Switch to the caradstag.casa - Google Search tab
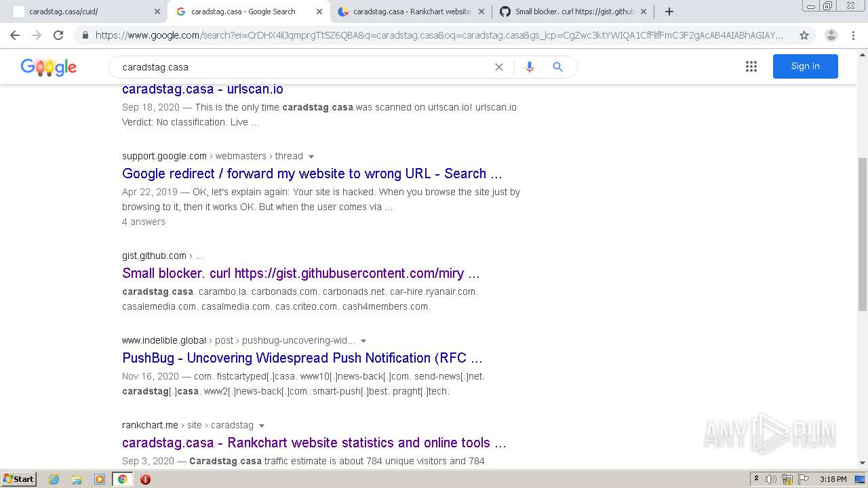Image resolution: width=868 pixels, height=488 pixels. point(248,12)
